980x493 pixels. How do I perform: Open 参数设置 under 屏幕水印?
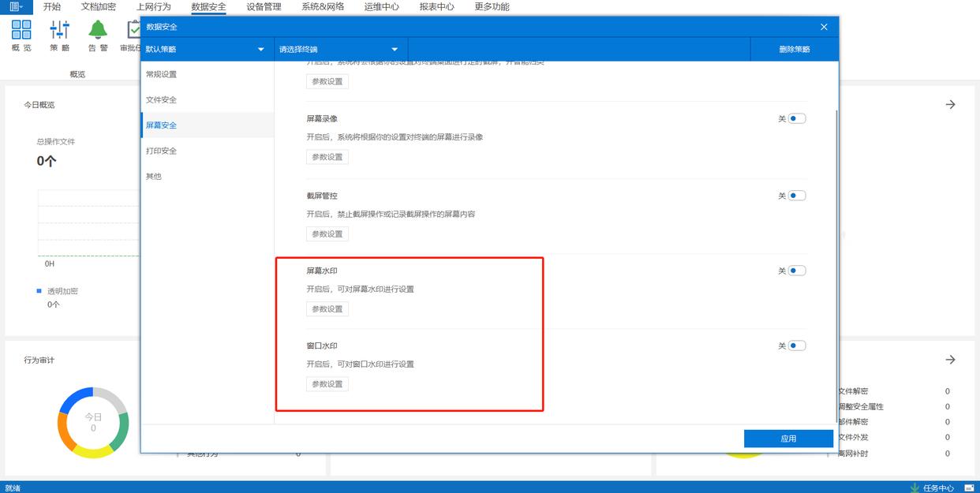[327, 309]
